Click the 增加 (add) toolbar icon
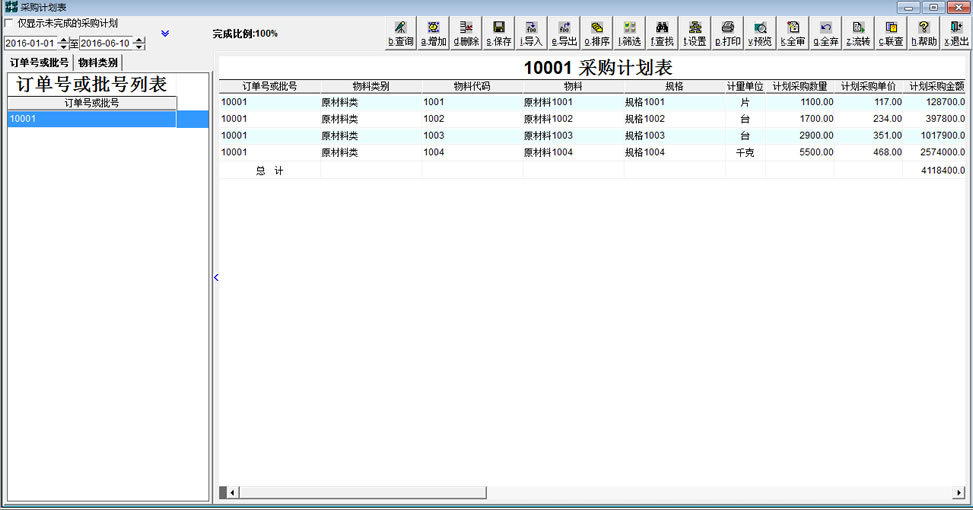This screenshot has width=973, height=510. coord(433,34)
